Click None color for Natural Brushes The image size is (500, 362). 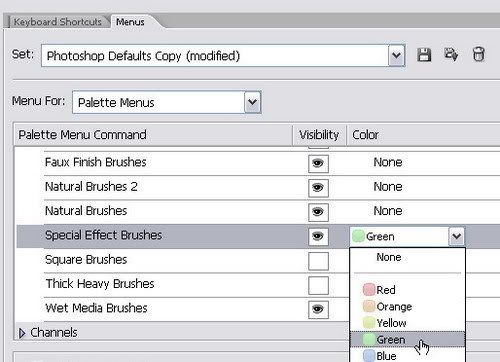click(388, 211)
